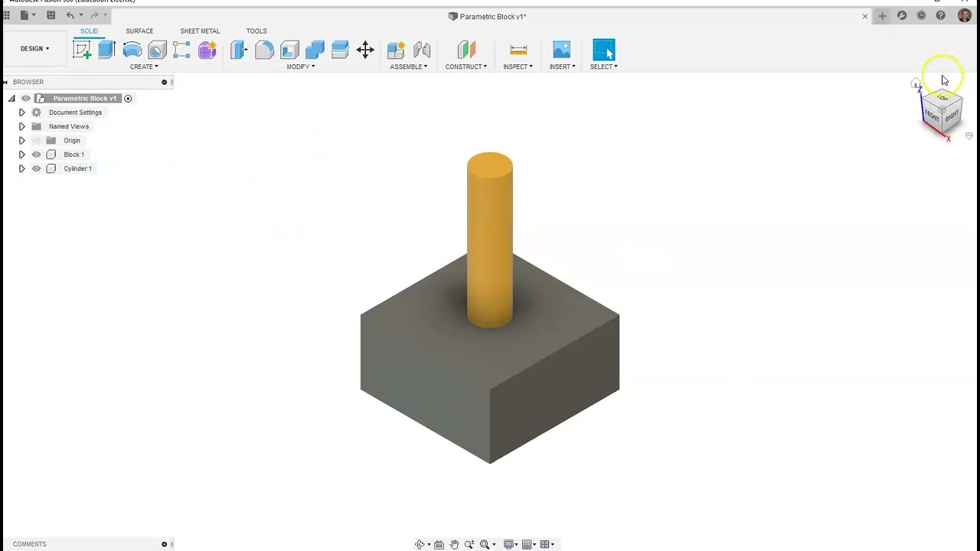Collapse the Parametric Block v1 root node
980x551 pixels.
pyautogui.click(x=11, y=99)
